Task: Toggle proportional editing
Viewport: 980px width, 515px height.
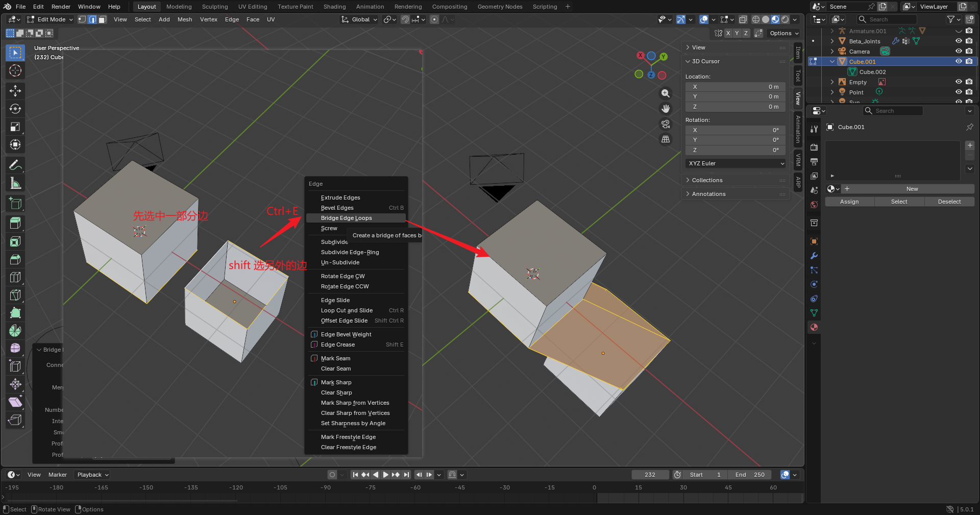Action: coord(434,19)
